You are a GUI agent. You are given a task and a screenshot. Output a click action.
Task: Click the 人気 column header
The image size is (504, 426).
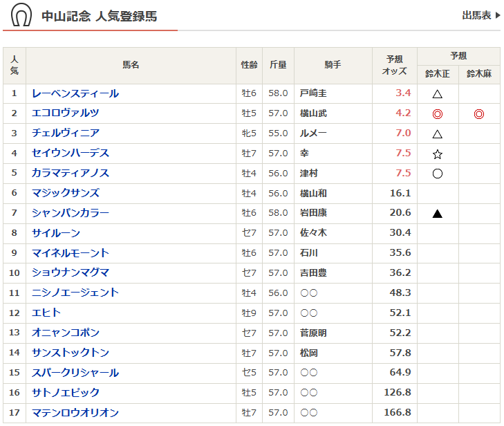(15, 66)
